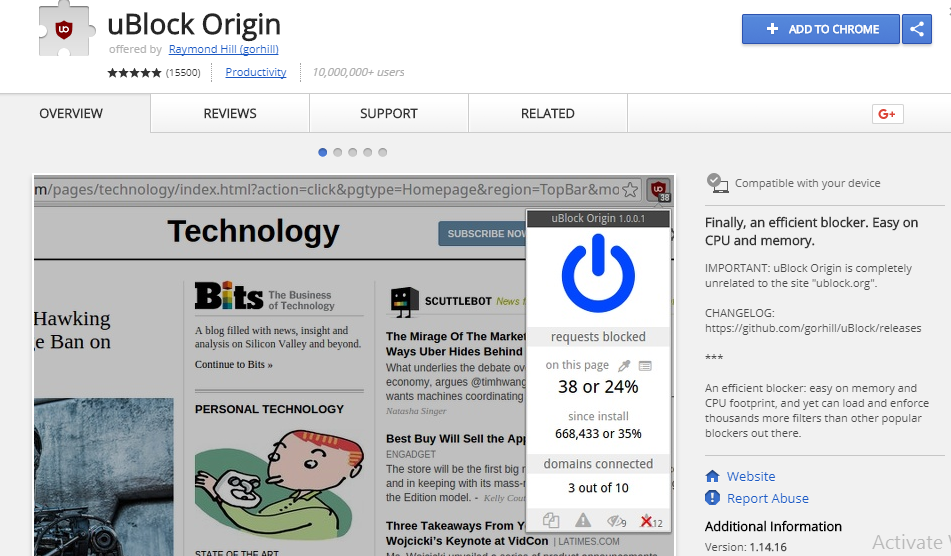Image resolution: width=951 pixels, height=556 pixels.
Task: Click the five-star rating
Action: 134,73
